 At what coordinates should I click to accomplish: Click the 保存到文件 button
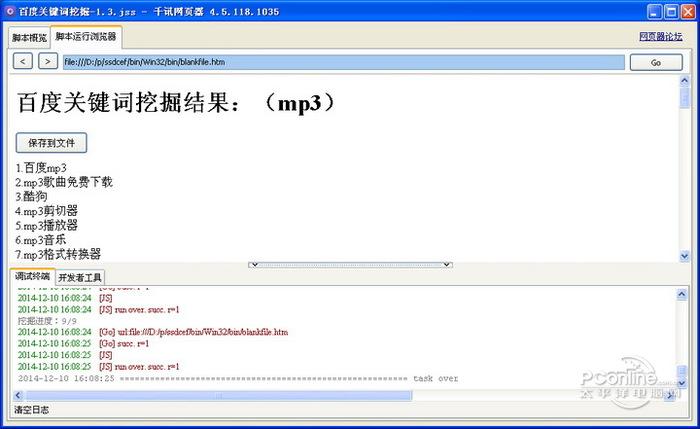[51, 143]
